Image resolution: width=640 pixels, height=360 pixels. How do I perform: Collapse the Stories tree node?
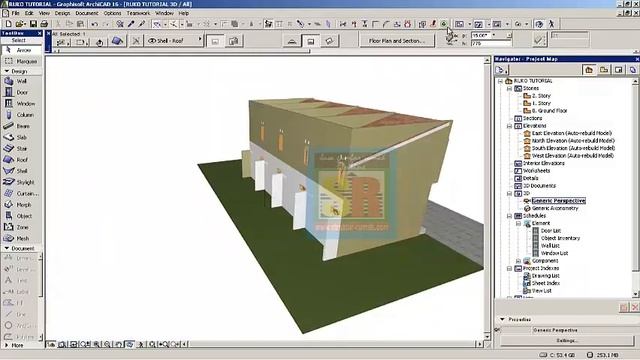[x=509, y=89]
